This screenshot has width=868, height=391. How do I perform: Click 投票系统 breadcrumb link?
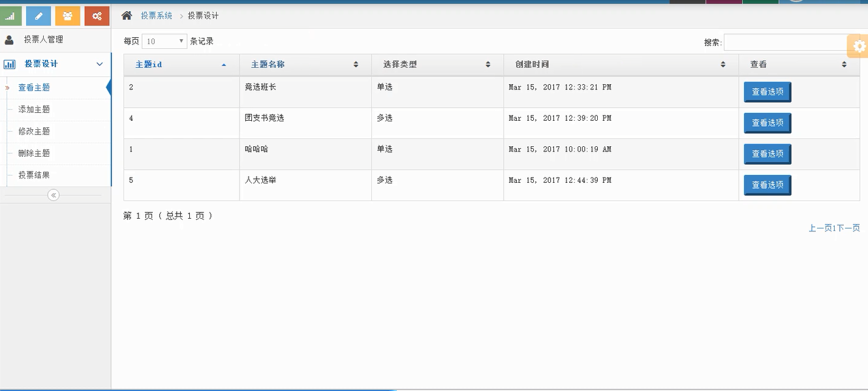click(x=157, y=16)
